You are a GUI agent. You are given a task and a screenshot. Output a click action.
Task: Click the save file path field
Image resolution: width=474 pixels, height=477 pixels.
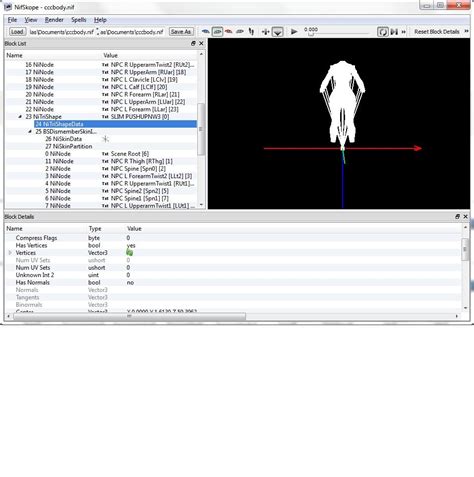[x=132, y=32]
